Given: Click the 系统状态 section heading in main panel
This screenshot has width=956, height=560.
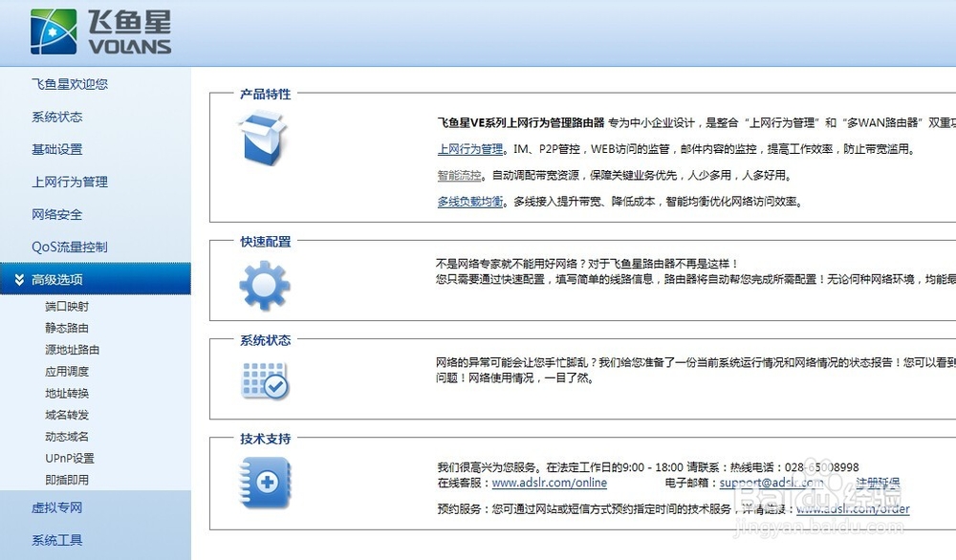Looking at the screenshot, I should click(x=265, y=340).
